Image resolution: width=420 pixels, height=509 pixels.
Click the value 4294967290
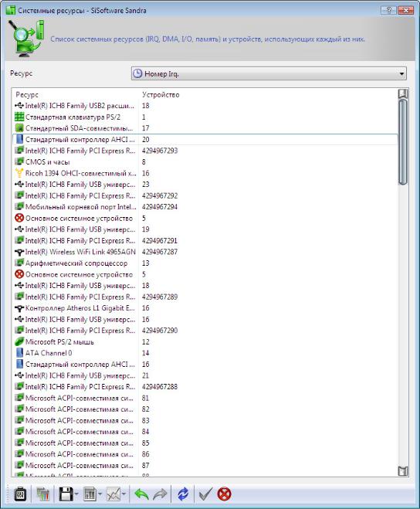pyautogui.click(x=160, y=331)
